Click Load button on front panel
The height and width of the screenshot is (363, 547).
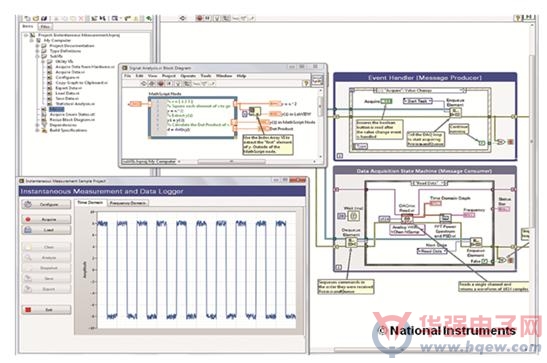click(46, 230)
